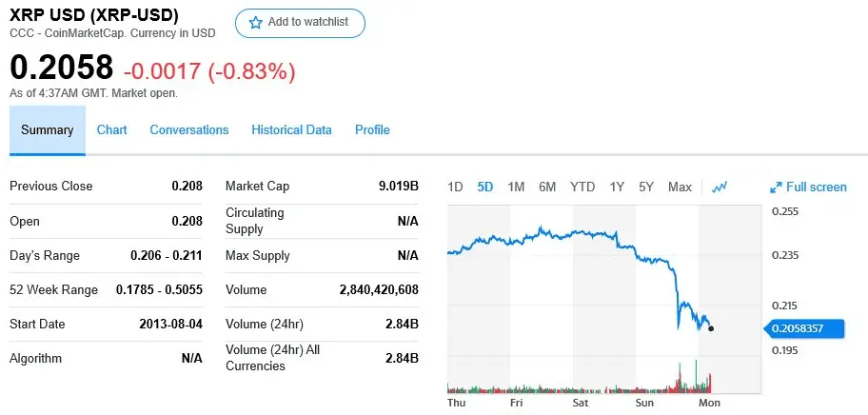This screenshot has width=868, height=415.
Task: Open the Conversations tab
Action: [189, 130]
